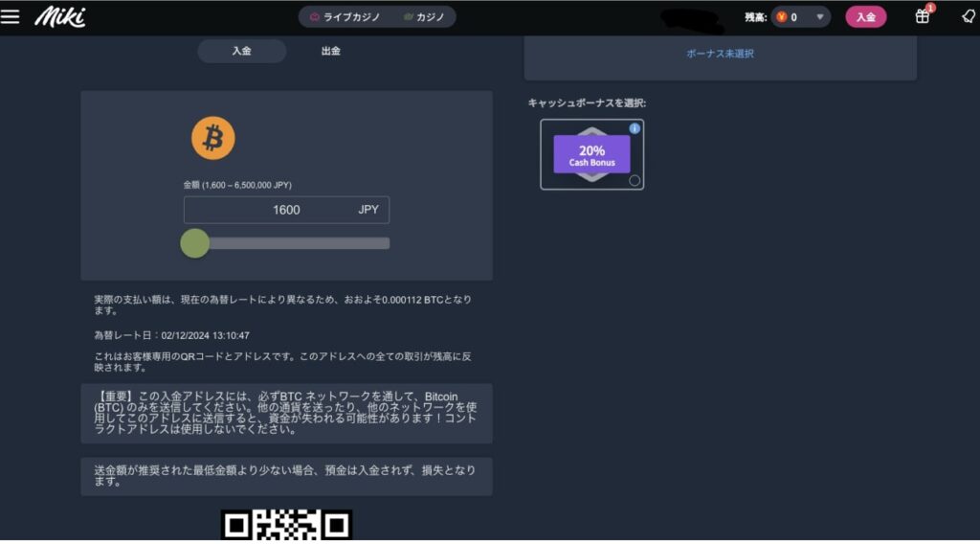The height and width of the screenshot is (544, 980).
Task: Click the amount field showing 1600
Action: [x=286, y=210]
